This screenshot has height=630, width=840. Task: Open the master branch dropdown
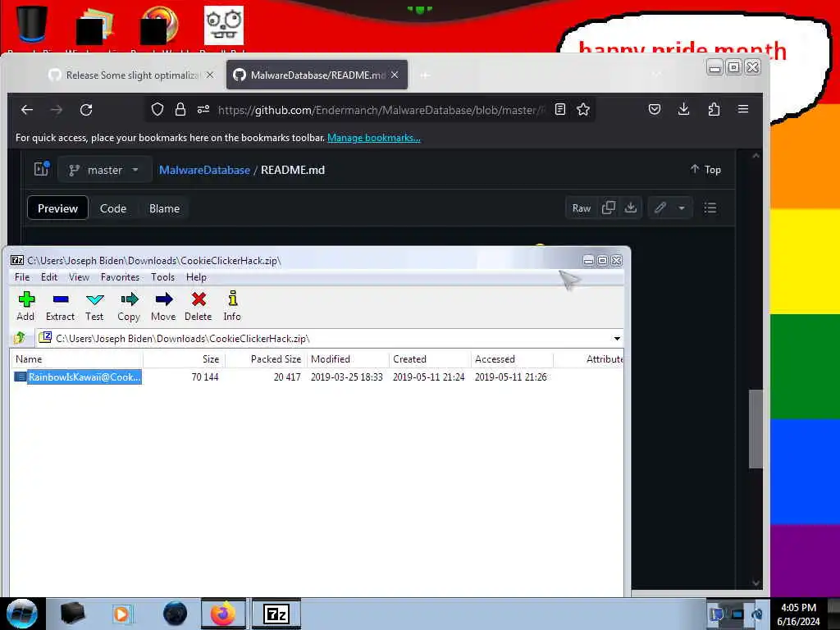pyautogui.click(x=104, y=170)
